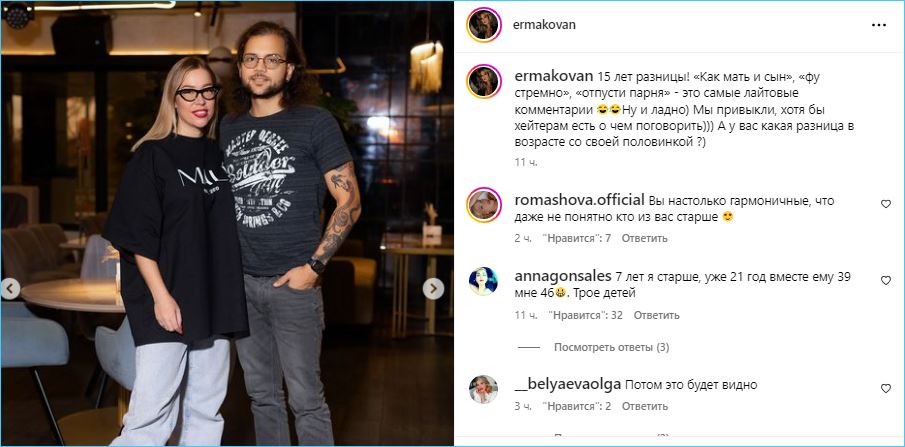Click the couple photo in the post

pyautogui.click(x=227, y=224)
